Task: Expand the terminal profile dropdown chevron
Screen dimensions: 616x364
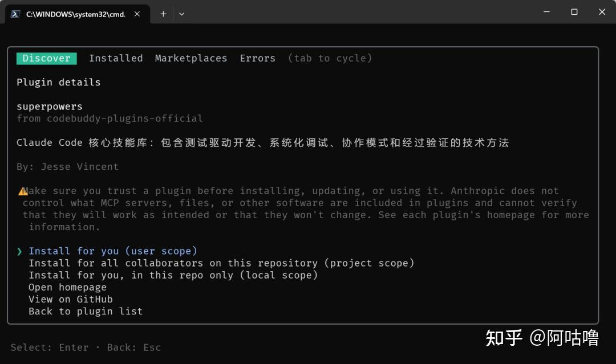Action: click(181, 14)
